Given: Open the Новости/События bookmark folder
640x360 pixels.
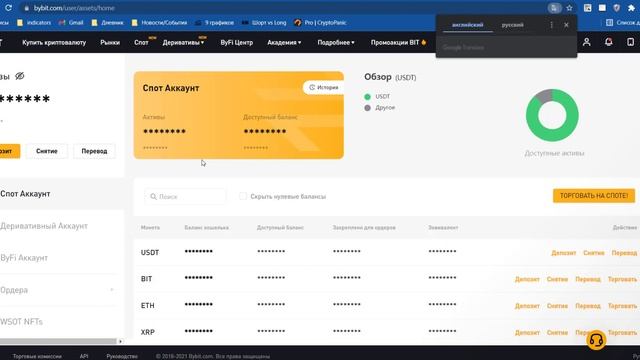Looking at the screenshot, I should [159, 23].
